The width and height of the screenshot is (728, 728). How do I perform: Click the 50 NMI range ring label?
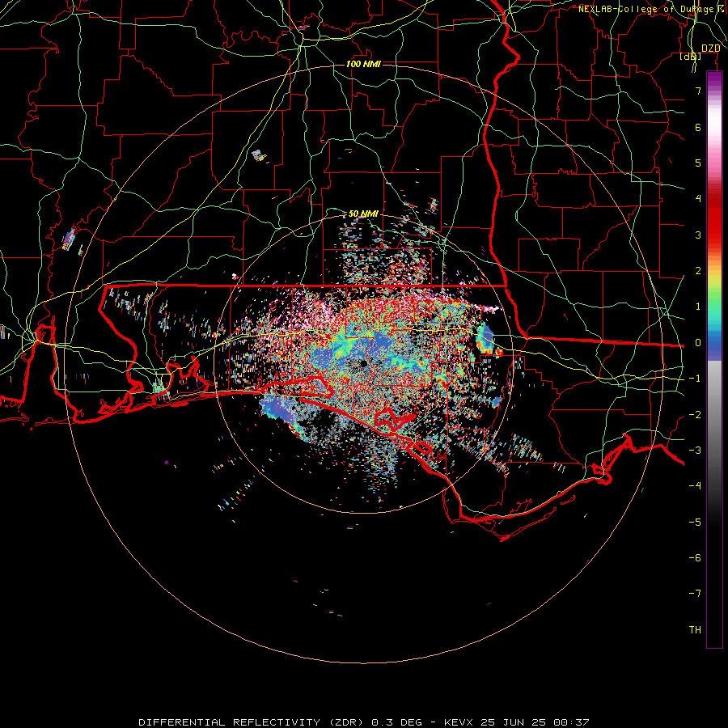[x=363, y=214]
